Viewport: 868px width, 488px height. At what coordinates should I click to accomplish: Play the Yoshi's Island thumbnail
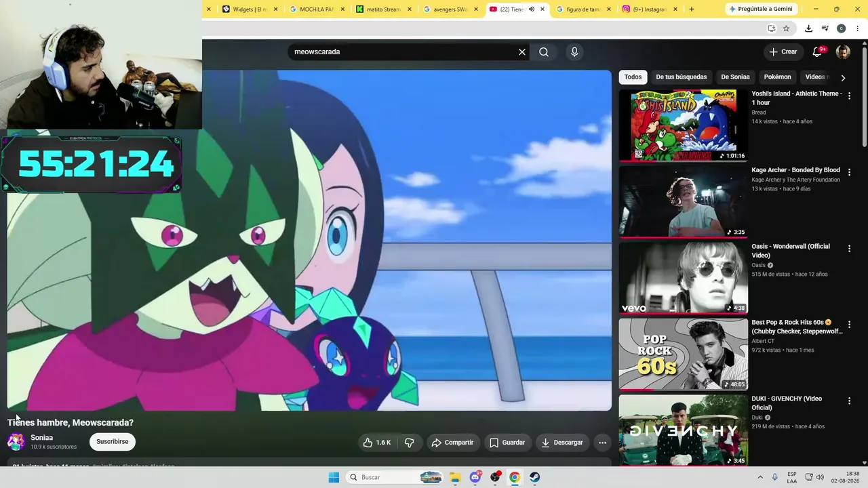(x=683, y=125)
